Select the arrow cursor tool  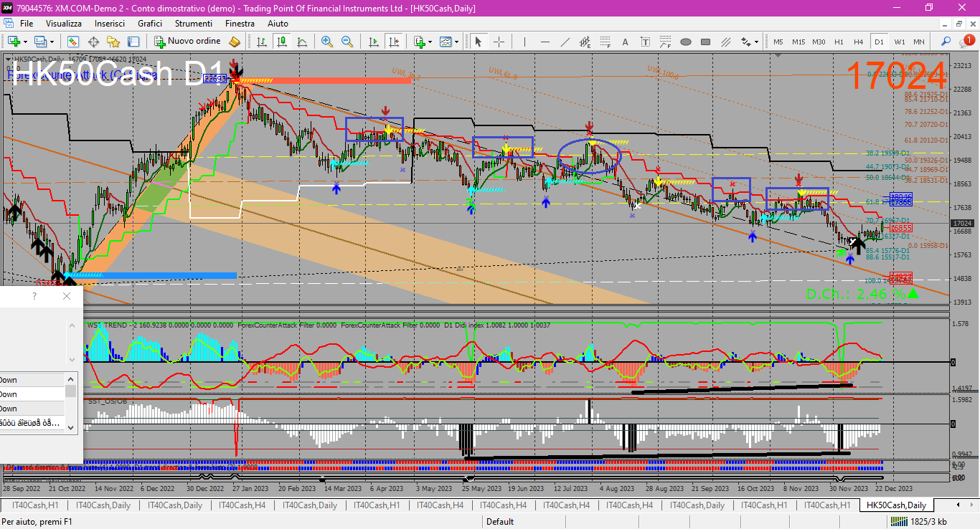(x=479, y=42)
